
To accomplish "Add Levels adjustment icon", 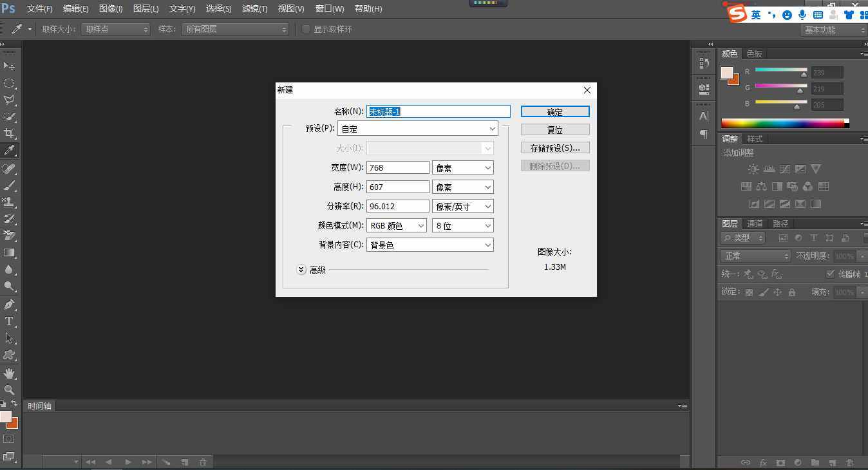I will (x=769, y=169).
